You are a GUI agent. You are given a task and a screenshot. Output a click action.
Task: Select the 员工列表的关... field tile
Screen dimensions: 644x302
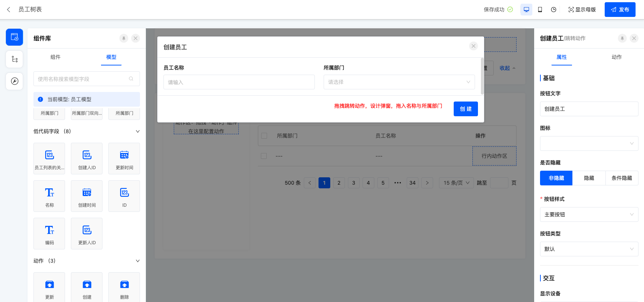tap(49, 159)
